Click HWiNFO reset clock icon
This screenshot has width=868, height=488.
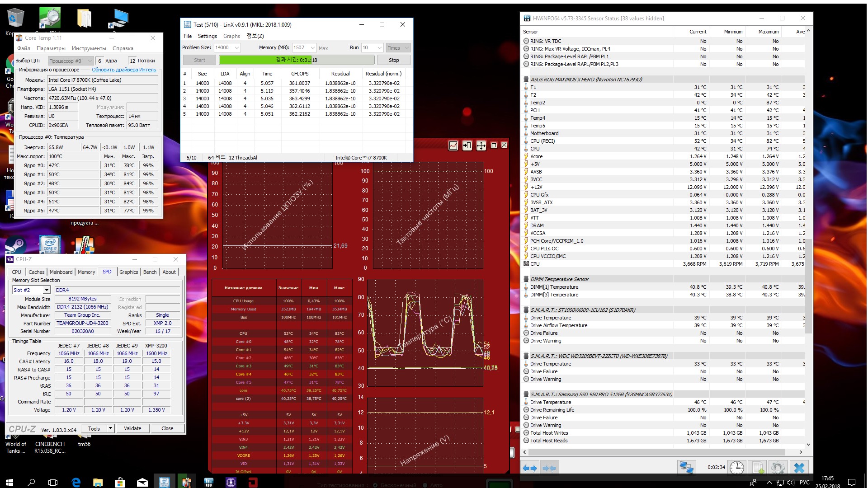tap(736, 468)
